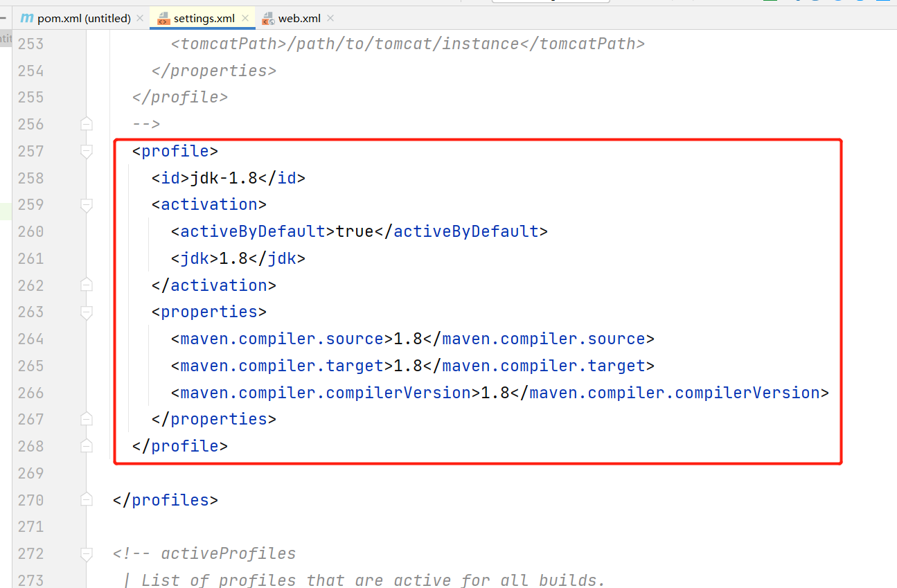Click the opening maven.compiler.compilerVersion tag
The height and width of the screenshot is (588, 897).
(x=326, y=393)
